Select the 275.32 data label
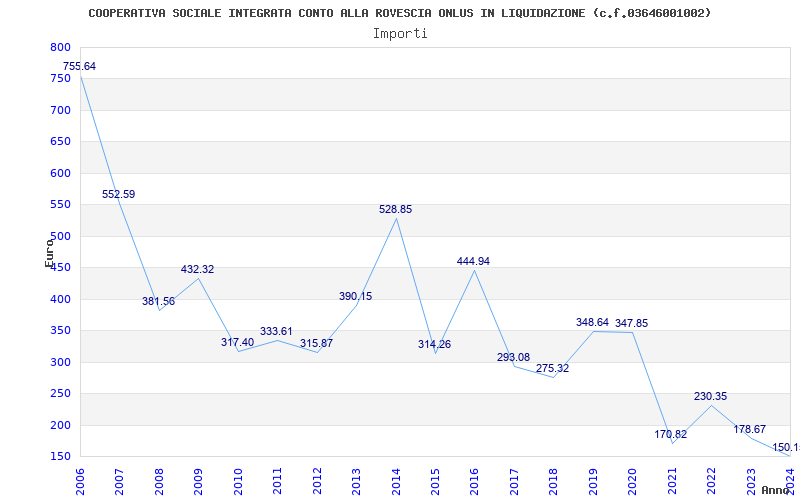Screen dimensions: 800x500 552,368
